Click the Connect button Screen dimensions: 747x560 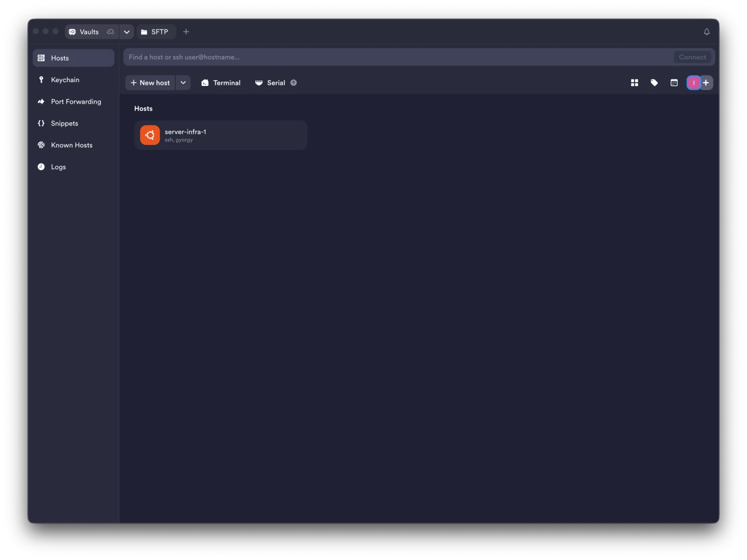(692, 57)
